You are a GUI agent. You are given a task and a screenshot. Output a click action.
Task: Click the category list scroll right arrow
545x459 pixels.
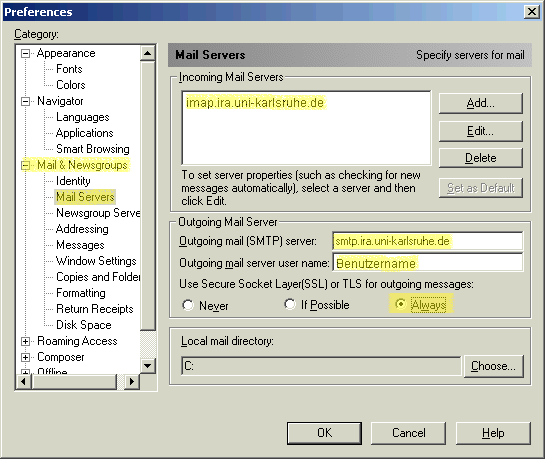pos(132,382)
